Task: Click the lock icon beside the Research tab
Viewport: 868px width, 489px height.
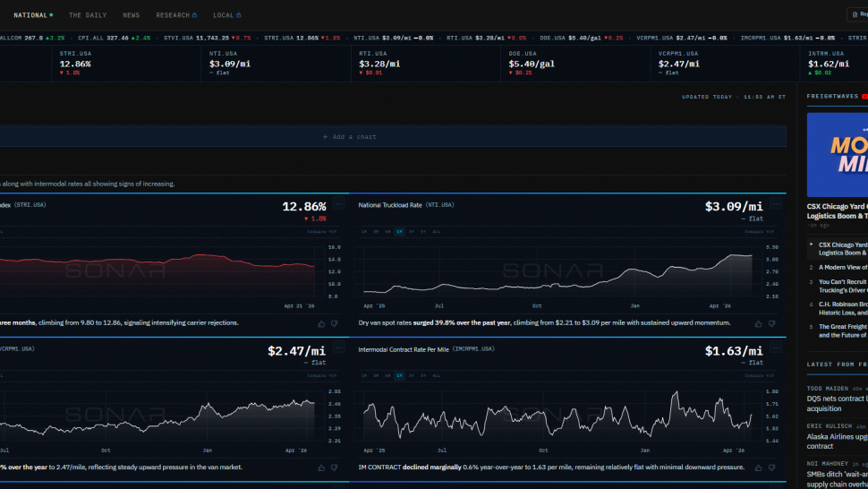Action: pos(194,15)
